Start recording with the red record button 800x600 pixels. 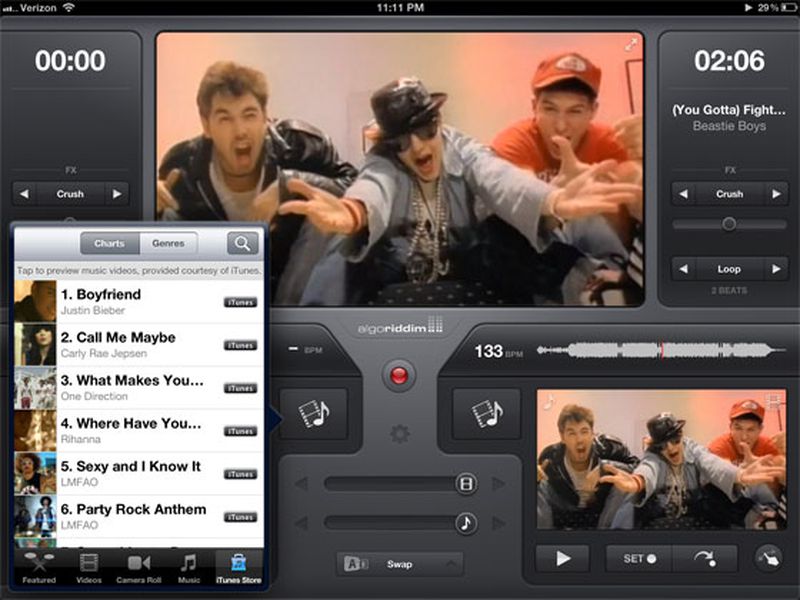point(398,377)
